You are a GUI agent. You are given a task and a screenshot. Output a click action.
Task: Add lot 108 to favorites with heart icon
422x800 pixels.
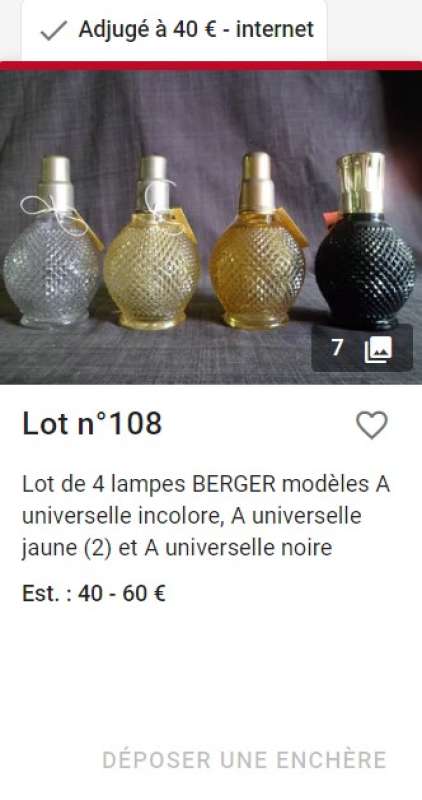pyautogui.click(x=371, y=425)
